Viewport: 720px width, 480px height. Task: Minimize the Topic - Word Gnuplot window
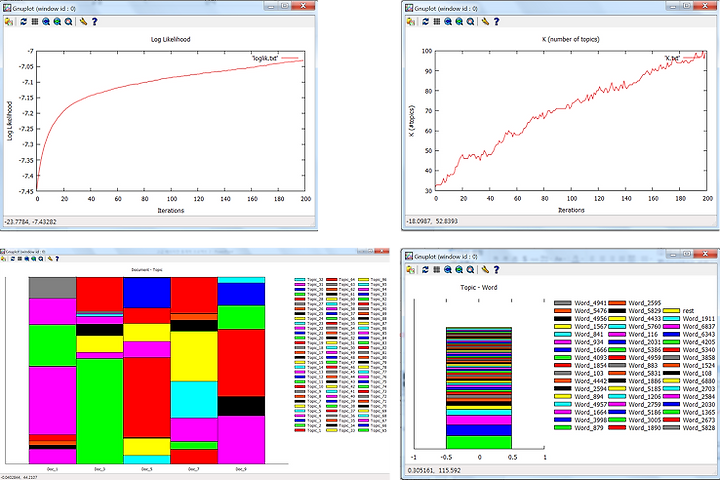point(673,254)
